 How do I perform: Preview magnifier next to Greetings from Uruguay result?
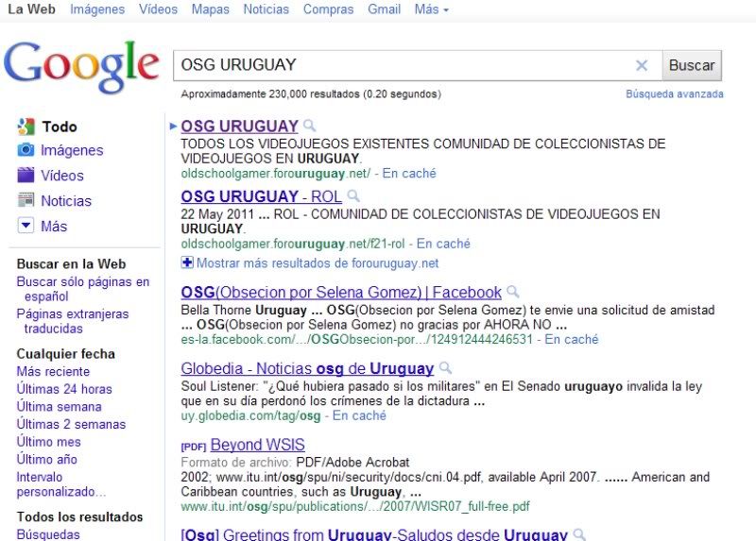579,533
